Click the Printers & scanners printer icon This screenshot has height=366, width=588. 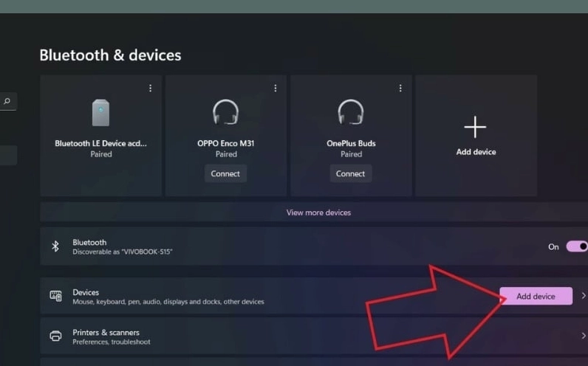tap(56, 336)
